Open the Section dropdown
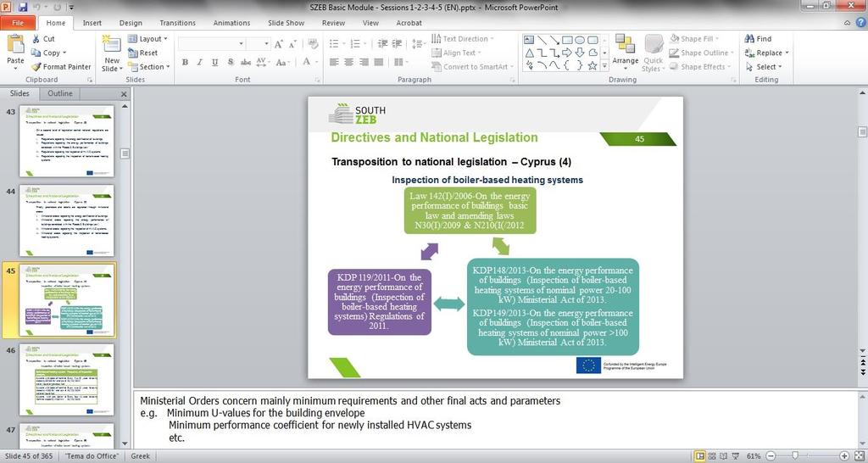868x463 pixels. [149, 66]
